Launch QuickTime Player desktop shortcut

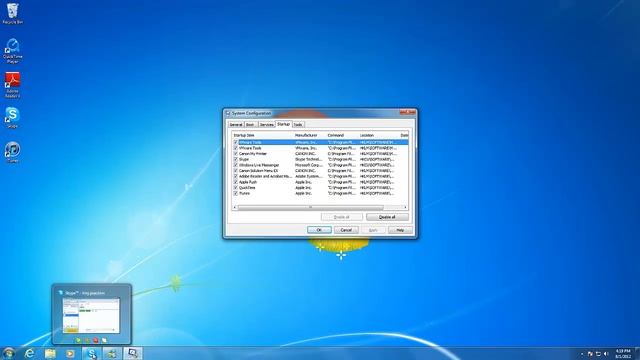tap(13, 51)
